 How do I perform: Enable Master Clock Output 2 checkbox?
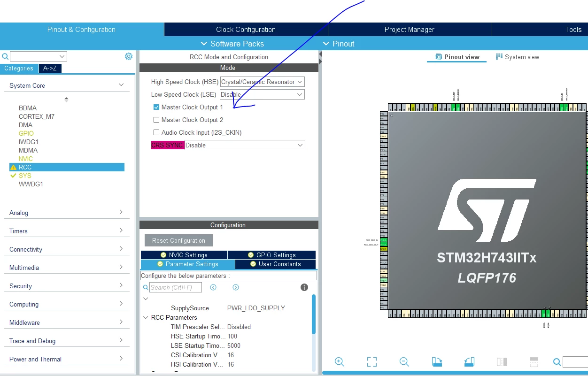click(156, 120)
